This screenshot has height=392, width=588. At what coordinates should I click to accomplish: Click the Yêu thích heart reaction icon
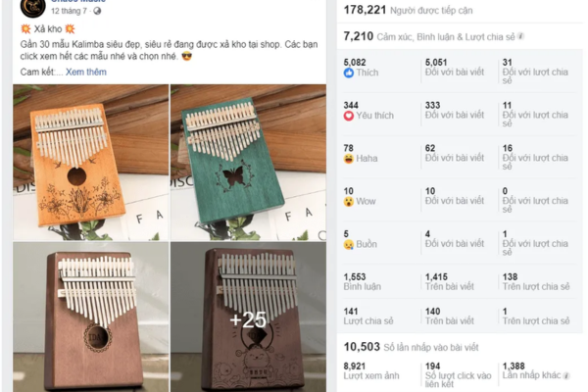348,116
